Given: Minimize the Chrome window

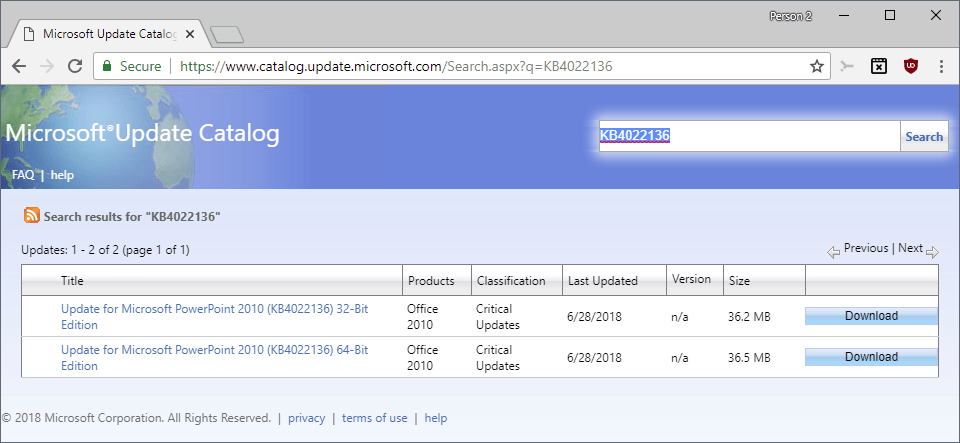Looking at the screenshot, I should click(x=844, y=16).
